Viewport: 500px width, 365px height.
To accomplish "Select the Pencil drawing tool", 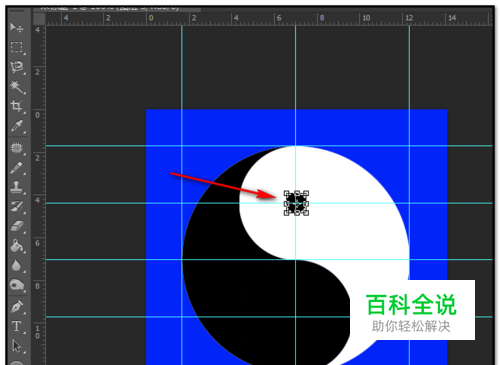I will click(x=16, y=168).
